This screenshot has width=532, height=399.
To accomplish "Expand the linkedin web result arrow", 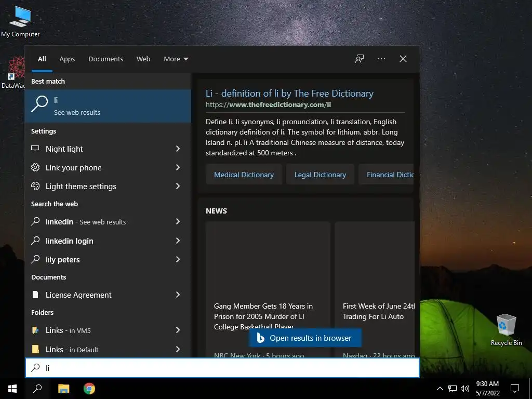I will (x=178, y=221).
